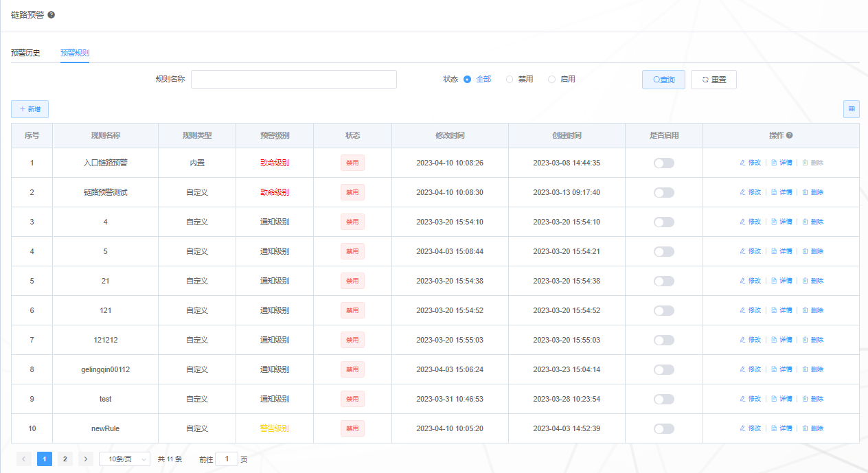Click the trash icon for gelingqin00112

point(806,369)
